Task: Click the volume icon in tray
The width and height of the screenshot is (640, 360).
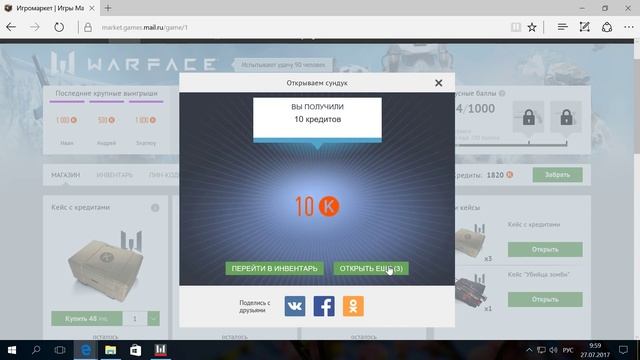Action: [553, 350]
